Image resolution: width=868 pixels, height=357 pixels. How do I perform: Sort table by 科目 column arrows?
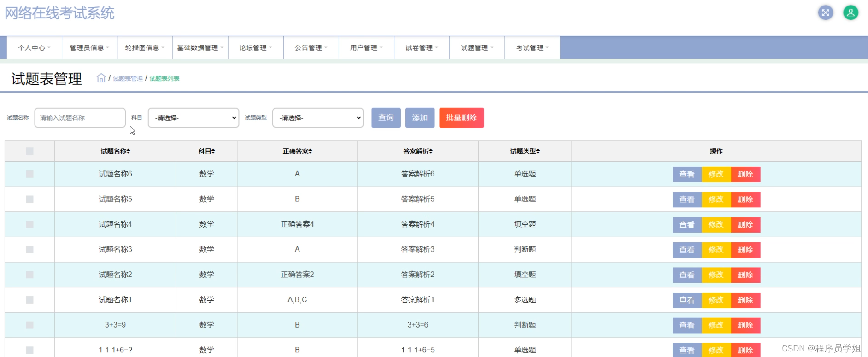coord(213,151)
